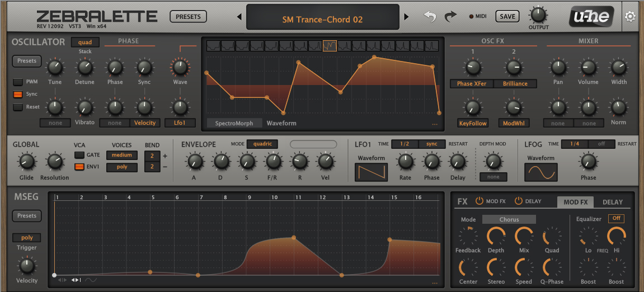Switch to the MOD FX tab
The image size is (644, 292).
coord(575,202)
